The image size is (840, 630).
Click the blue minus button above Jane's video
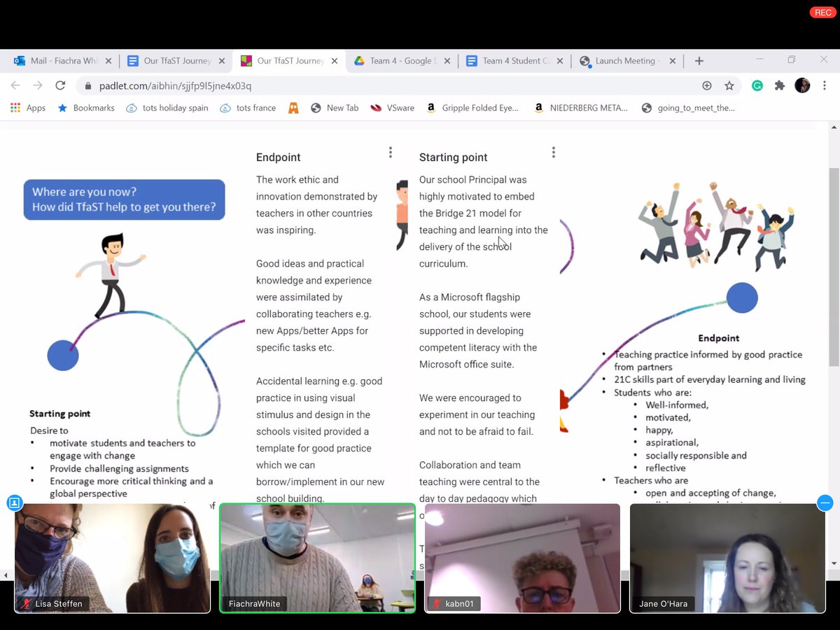[x=825, y=503]
